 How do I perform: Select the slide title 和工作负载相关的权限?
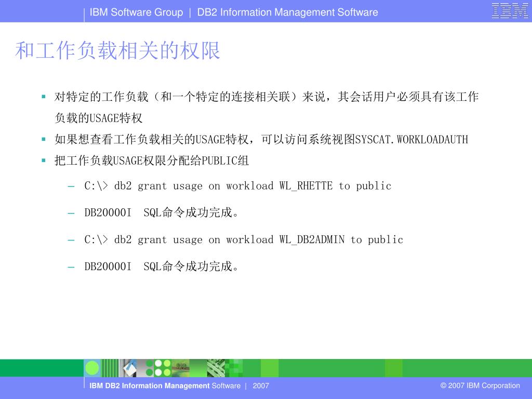(x=117, y=51)
